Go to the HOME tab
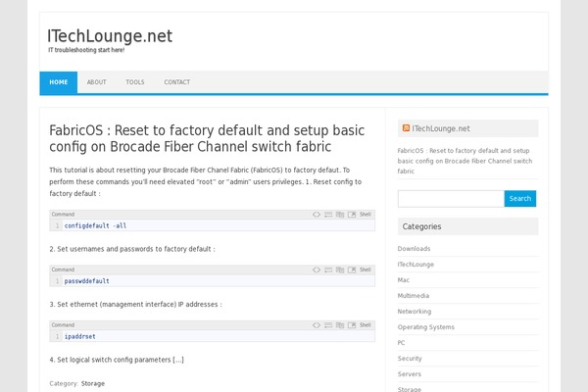The height and width of the screenshot is (392, 588). tap(59, 82)
